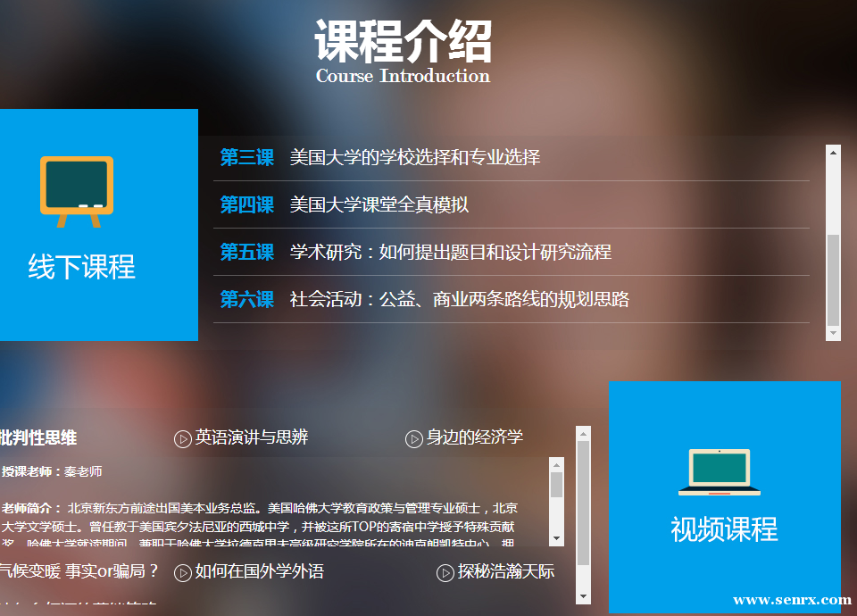The width and height of the screenshot is (857, 616).
Task: Open the 气候变暖 事实or骗局 video course
Action: (79, 571)
